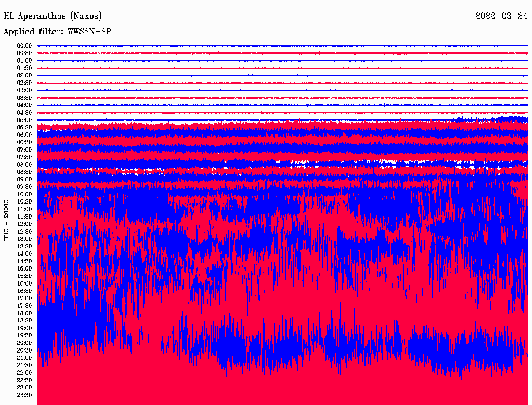Screen dimensions: 532x405
Task: Click the 10:00 time label
Action: coord(24,194)
